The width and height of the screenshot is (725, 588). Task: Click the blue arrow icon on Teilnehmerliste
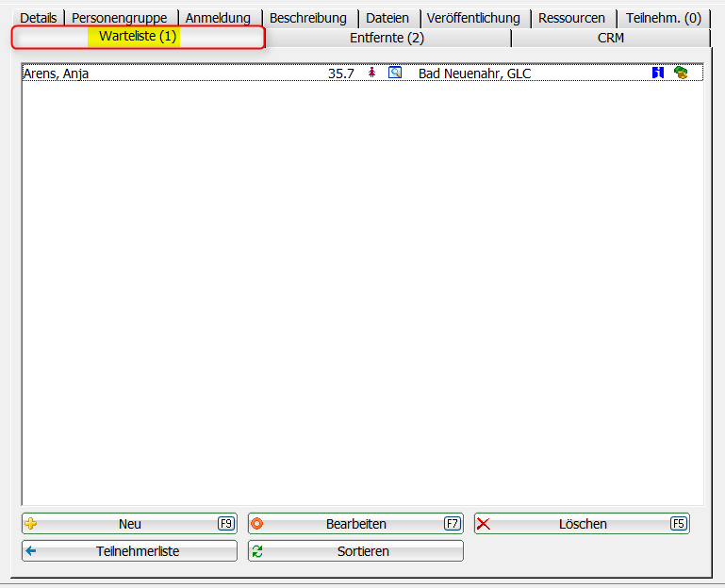tap(31, 551)
